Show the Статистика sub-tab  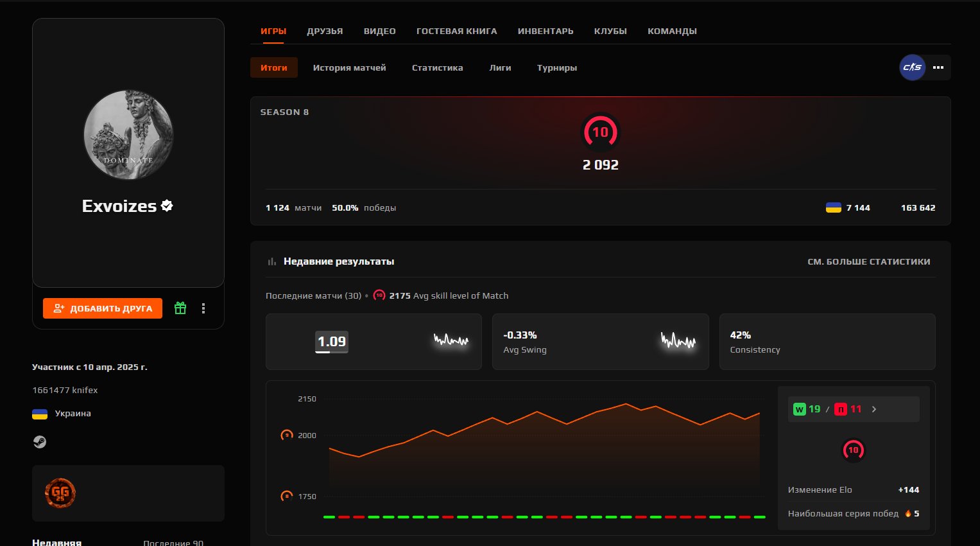(x=438, y=67)
